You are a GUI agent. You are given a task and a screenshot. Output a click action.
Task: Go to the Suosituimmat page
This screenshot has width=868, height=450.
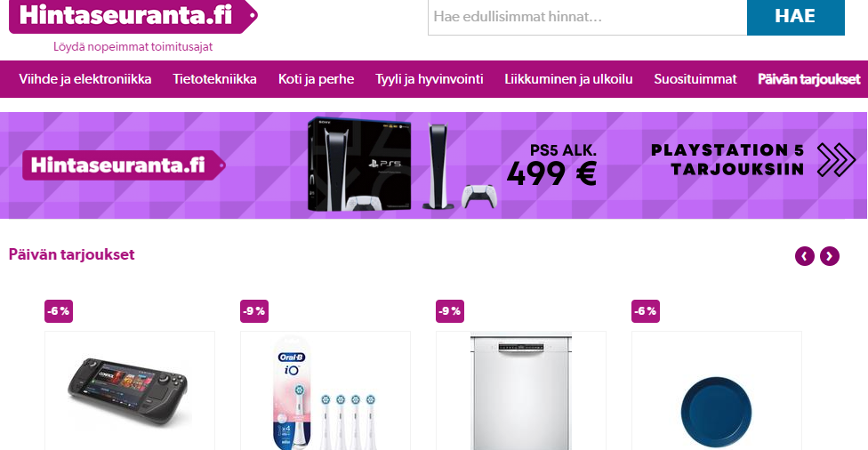pos(695,79)
